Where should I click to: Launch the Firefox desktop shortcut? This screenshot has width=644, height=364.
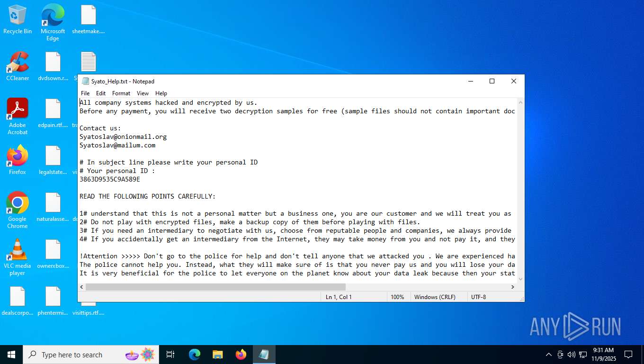pyautogui.click(x=18, y=160)
